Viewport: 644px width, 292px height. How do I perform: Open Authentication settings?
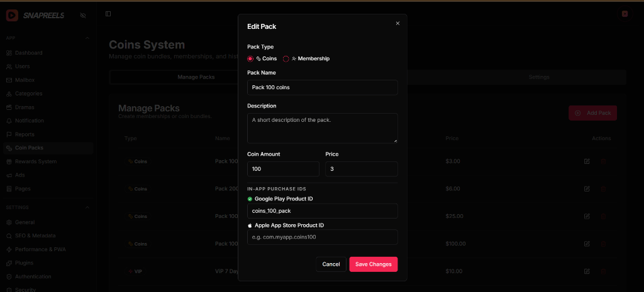[48, 277]
